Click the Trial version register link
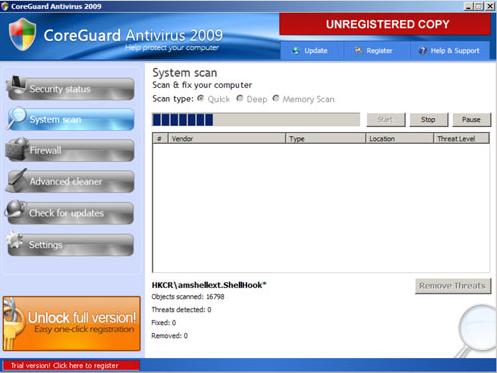 coord(71,365)
